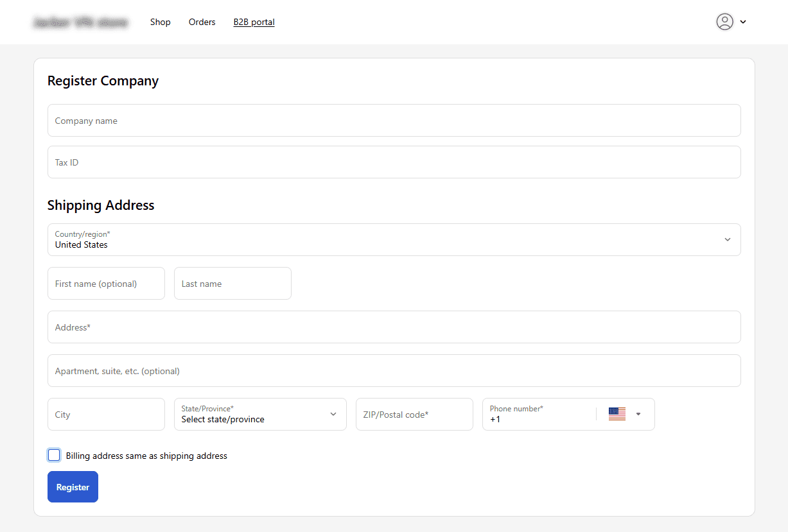Viewport: 788px width, 532px height.
Task: Click the Apartment, suite field
Action: pos(394,370)
